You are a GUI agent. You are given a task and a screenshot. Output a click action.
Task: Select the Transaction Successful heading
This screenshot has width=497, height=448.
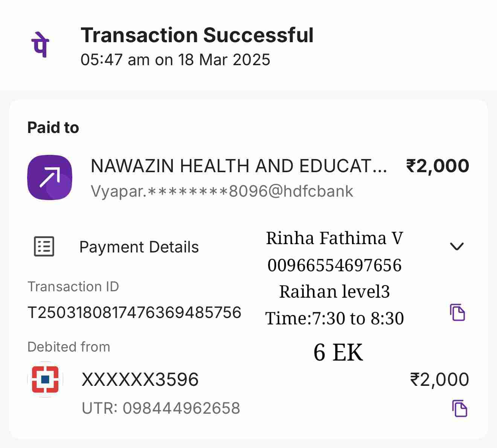197,35
